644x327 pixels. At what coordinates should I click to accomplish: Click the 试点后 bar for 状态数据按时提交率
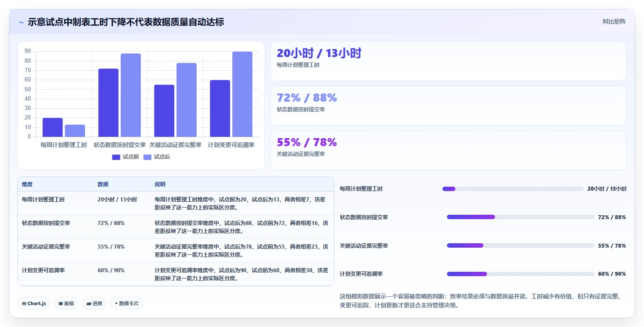[x=131, y=95]
